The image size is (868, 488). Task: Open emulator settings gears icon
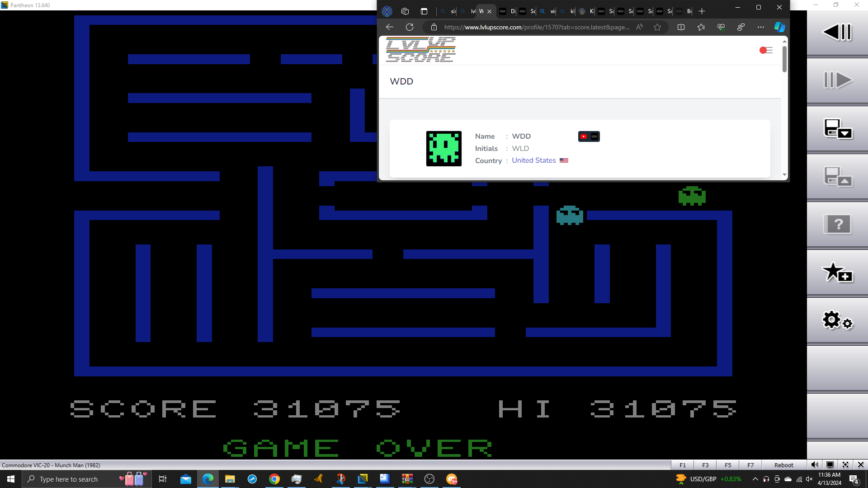(837, 320)
